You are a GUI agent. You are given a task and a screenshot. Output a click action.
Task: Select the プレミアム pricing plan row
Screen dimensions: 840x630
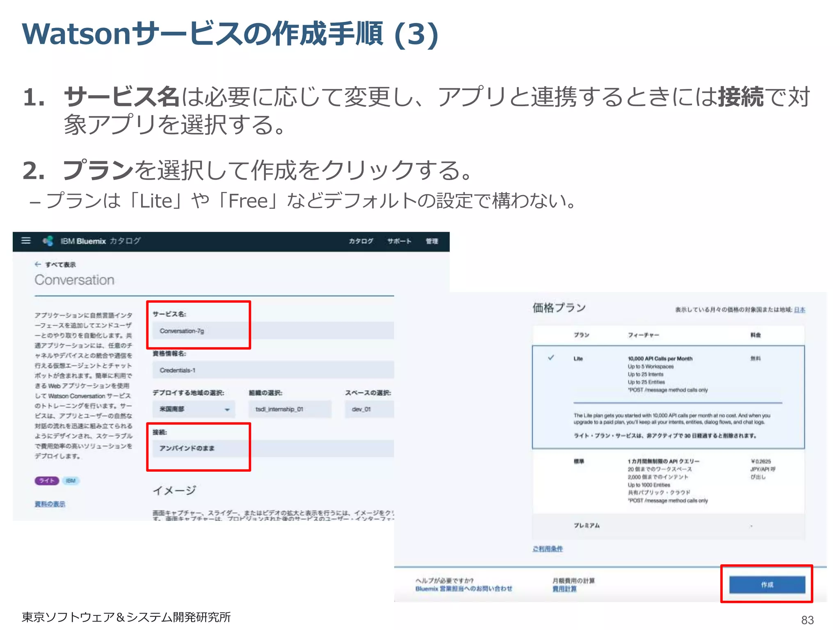(669, 526)
